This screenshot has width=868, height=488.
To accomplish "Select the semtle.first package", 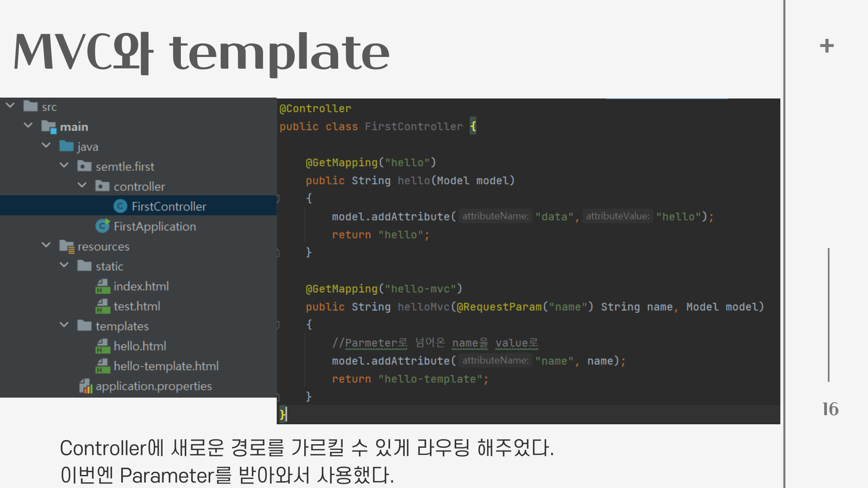I will 125,167.
